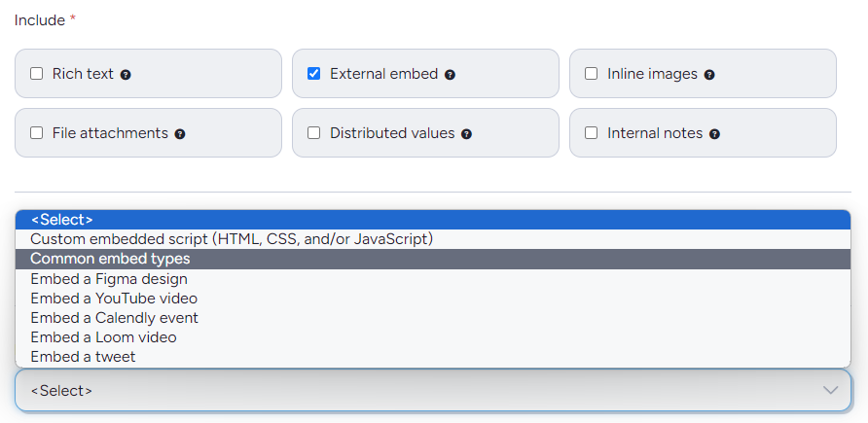This screenshot has height=423, width=868.
Task: Enable the File attachments checkbox
Action: [37, 133]
